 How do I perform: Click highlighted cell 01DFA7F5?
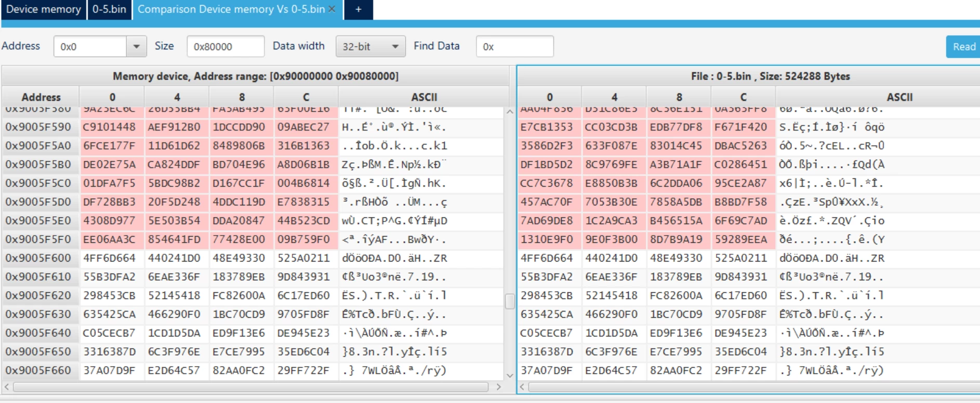[112, 183]
